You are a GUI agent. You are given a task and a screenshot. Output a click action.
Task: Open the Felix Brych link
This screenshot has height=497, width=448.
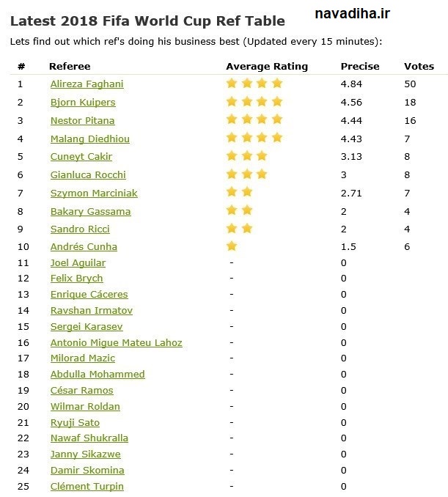pyautogui.click(x=77, y=279)
